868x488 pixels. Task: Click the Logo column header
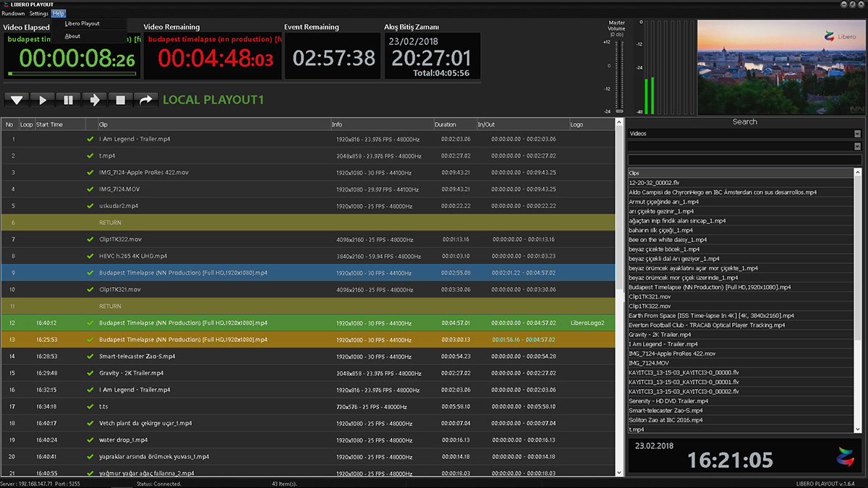click(x=591, y=124)
